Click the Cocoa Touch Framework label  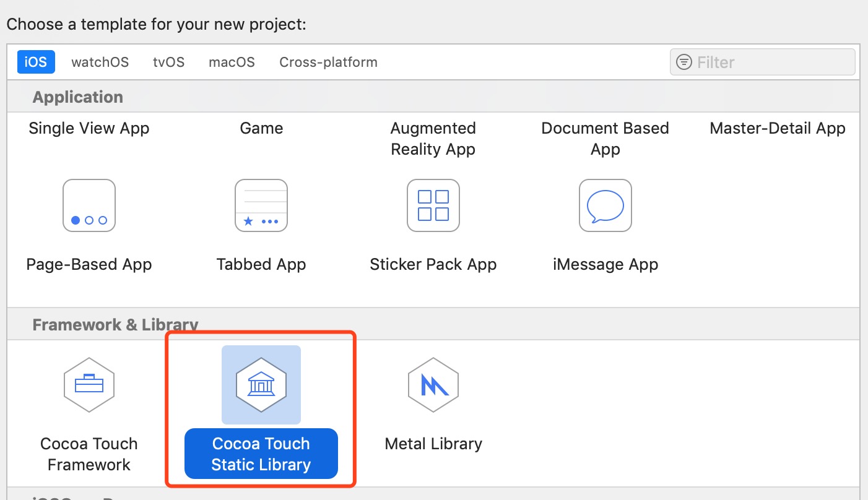89,454
